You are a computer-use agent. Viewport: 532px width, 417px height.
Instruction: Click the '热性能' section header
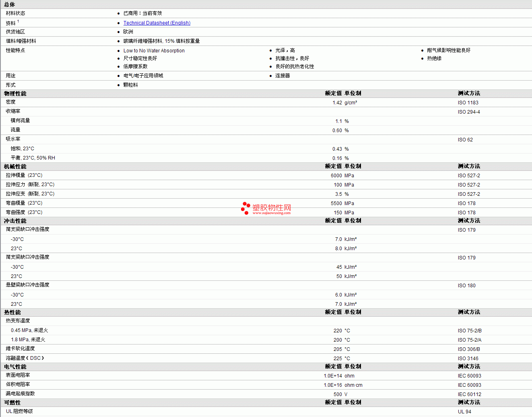pos(12,312)
